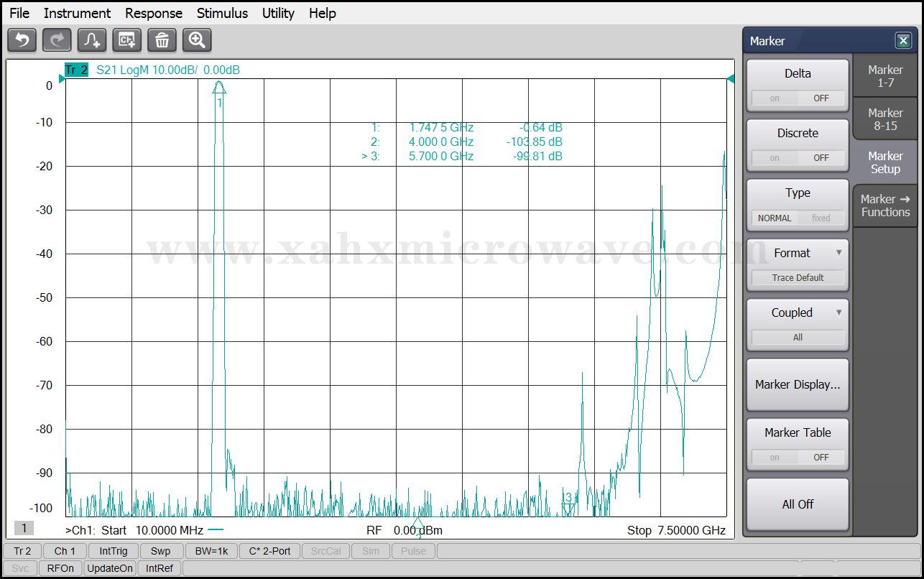The height and width of the screenshot is (579, 924).
Task: Select the Tr 2 trace label
Action: (x=76, y=70)
